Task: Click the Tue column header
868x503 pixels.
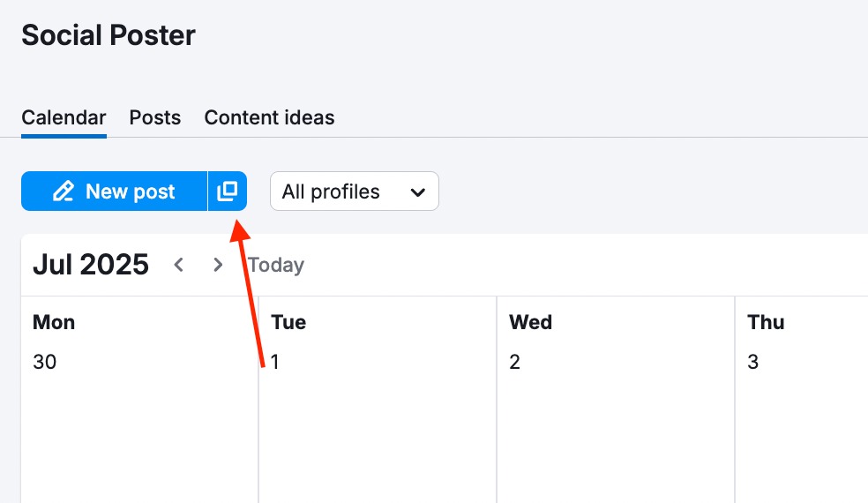Action: click(288, 322)
